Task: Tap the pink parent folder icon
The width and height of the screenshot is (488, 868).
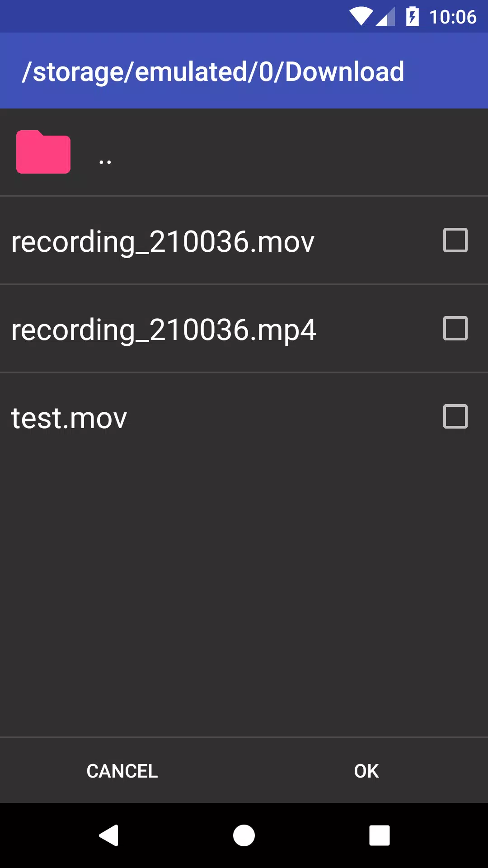Action: pyautogui.click(x=43, y=152)
